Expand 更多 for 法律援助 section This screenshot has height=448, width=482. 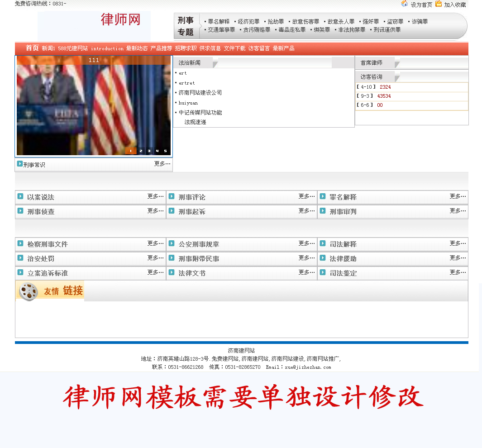pyautogui.click(x=458, y=258)
